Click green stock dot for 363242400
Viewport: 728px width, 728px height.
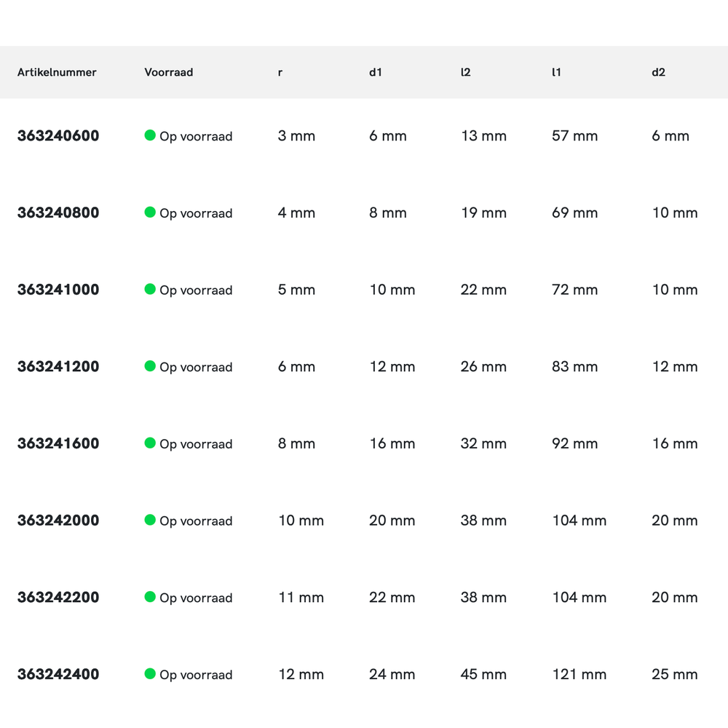[150, 674]
